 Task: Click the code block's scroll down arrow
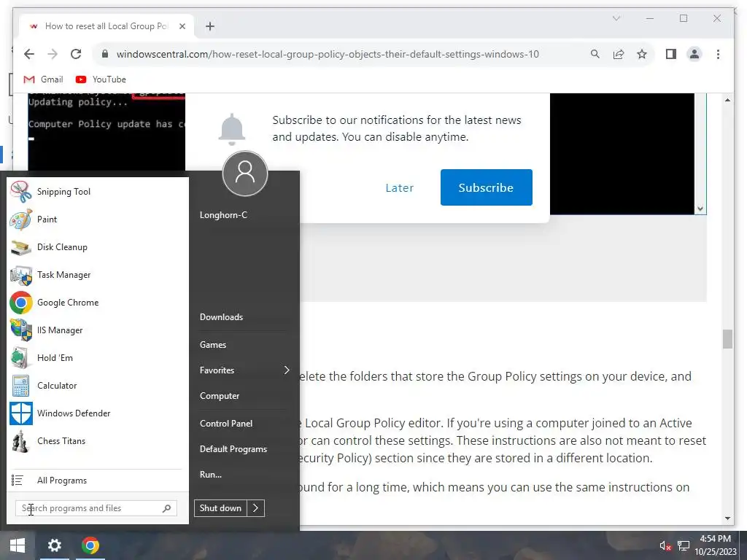pos(700,209)
